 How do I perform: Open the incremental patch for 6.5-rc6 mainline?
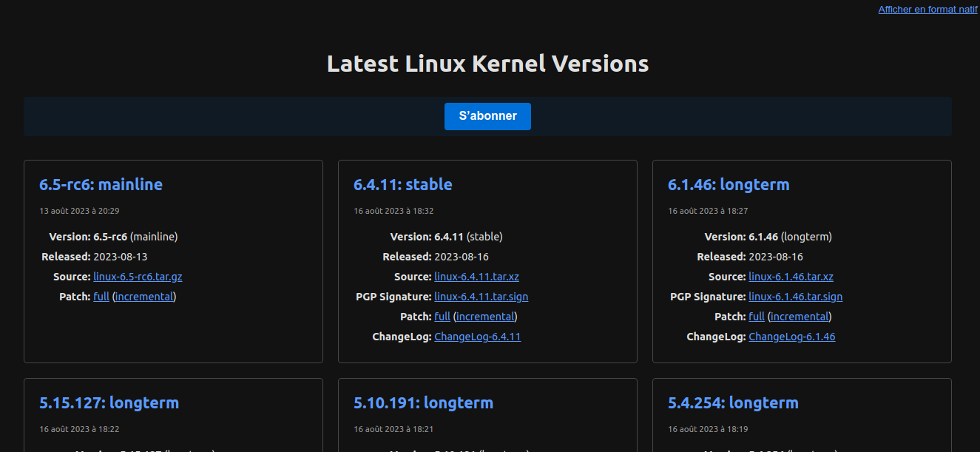(x=144, y=297)
